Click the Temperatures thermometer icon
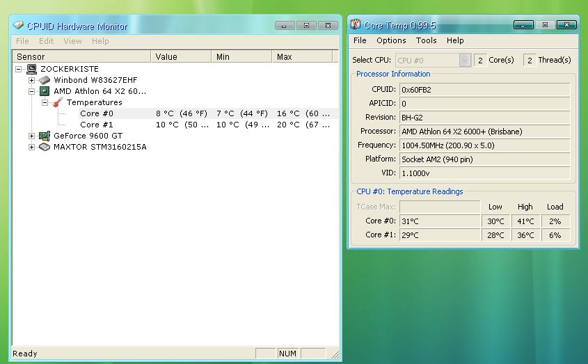 [x=58, y=102]
